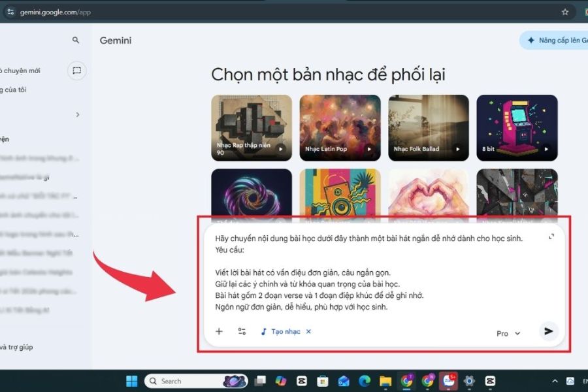Send the prompt with the arrow button
The width and height of the screenshot is (588, 392).
[x=549, y=331]
